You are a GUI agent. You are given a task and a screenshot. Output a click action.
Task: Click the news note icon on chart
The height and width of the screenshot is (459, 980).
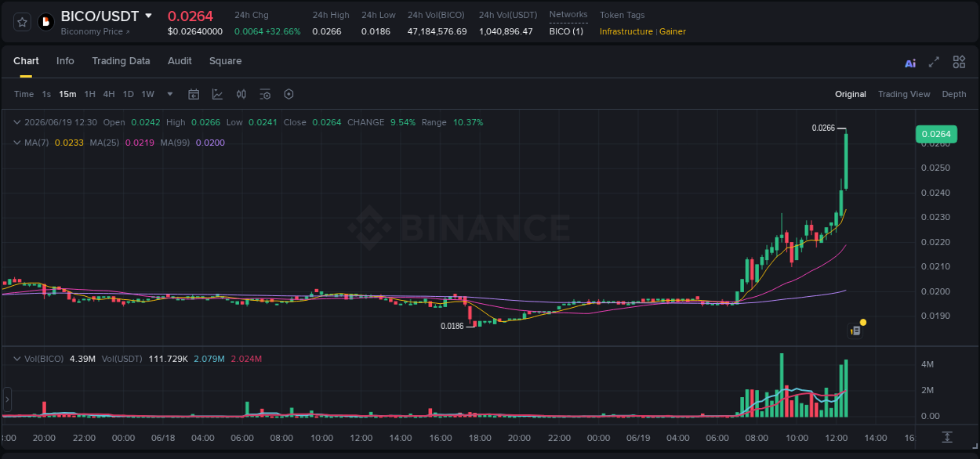coord(855,331)
